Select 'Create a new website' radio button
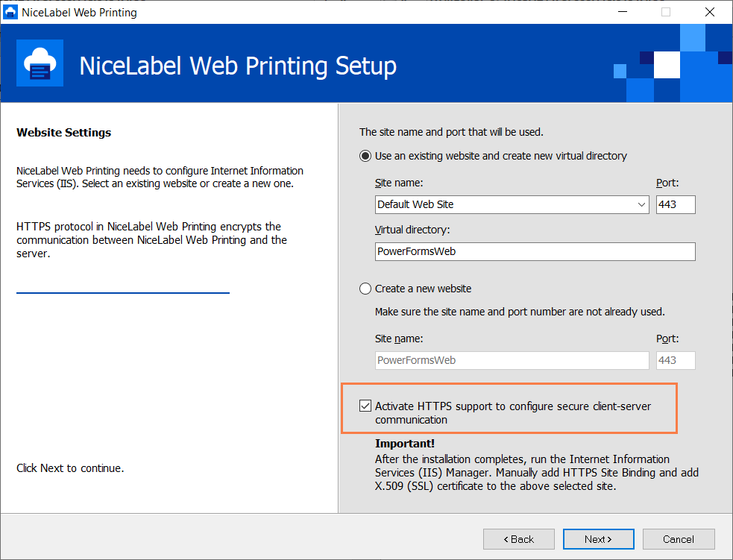 (365, 289)
